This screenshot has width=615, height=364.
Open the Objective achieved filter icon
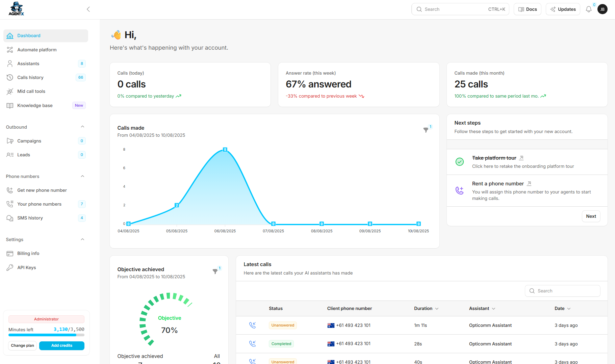pyautogui.click(x=215, y=271)
